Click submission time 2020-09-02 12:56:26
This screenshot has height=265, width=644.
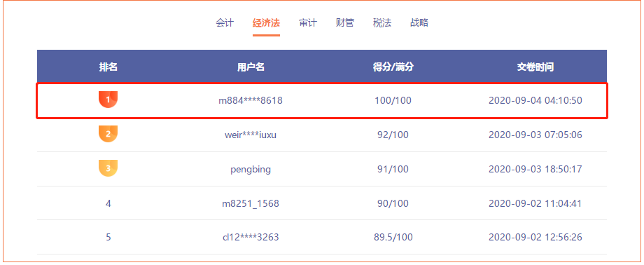pyautogui.click(x=535, y=238)
